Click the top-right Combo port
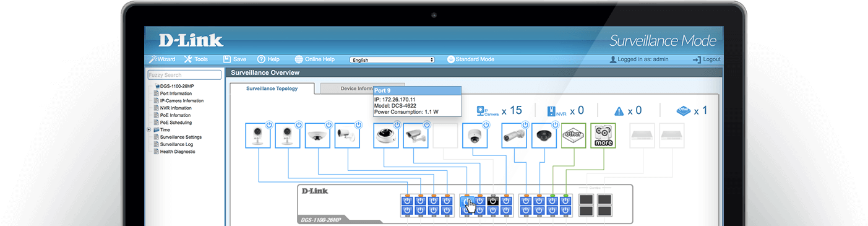Image resolution: width=868 pixels, height=226 pixels. click(604, 200)
